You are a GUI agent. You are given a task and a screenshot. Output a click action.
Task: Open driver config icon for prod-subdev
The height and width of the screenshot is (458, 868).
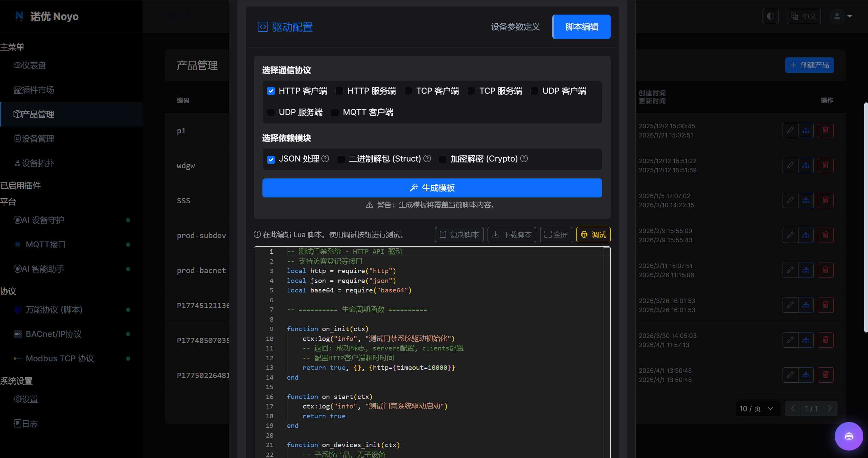(x=806, y=235)
